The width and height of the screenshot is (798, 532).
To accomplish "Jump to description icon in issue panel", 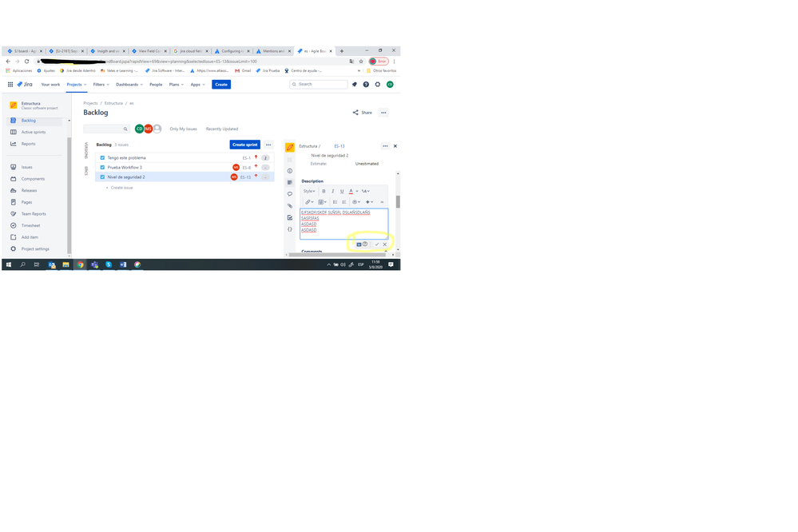I will click(x=290, y=182).
